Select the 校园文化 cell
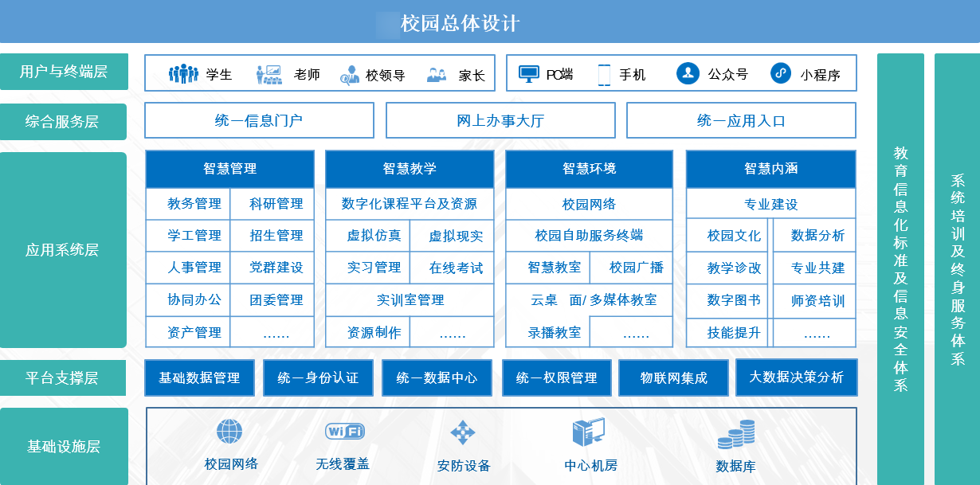This screenshot has height=485, width=980. (x=728, y=236)
